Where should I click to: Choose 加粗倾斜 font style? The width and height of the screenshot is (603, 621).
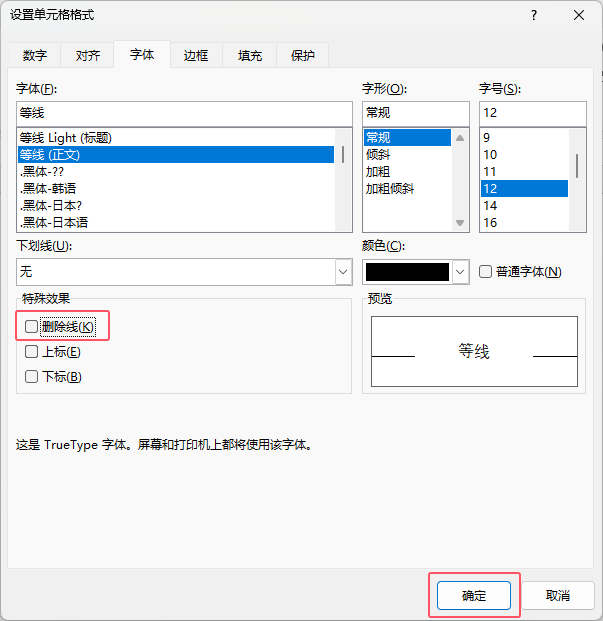click(407, 189)
